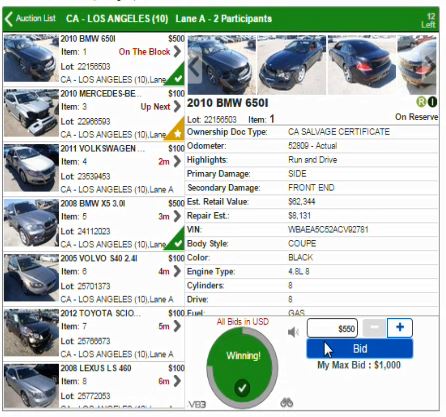View first gallery photo of BMW front corner
Screen dimensions: 446x417
[x=222, y=65]
